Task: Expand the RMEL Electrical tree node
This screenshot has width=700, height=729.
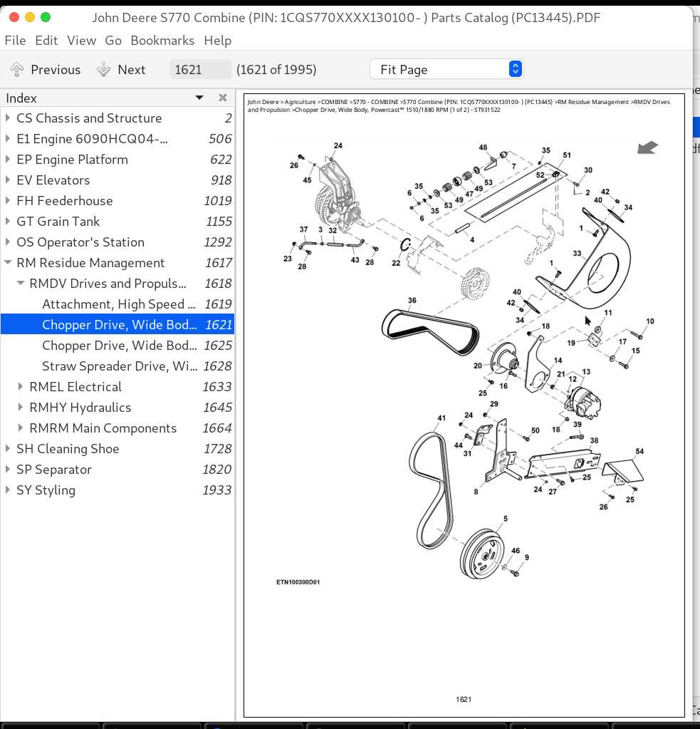Action: pos(21,386)
